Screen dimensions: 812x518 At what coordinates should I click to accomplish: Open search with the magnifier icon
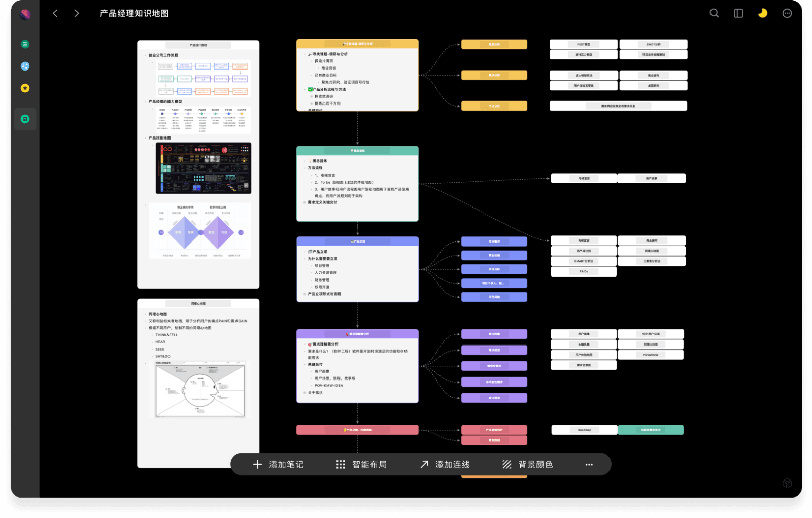(714, 13)
